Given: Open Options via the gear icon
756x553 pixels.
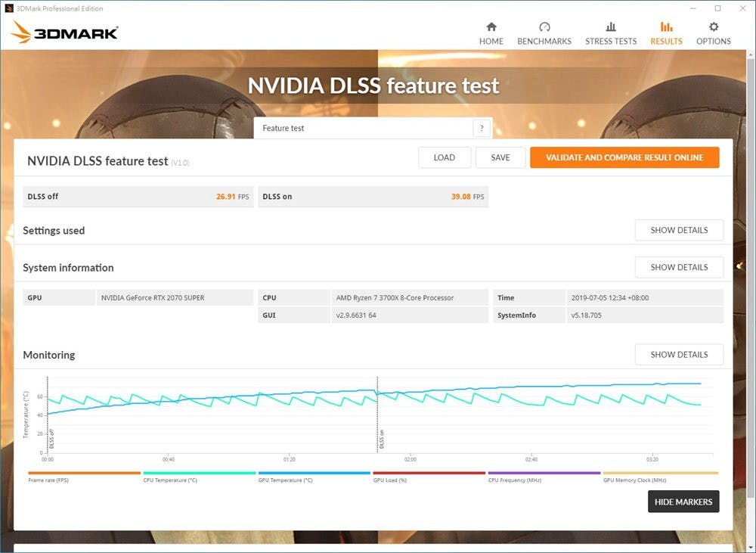Looking at the screenshot, I should pyautogui.click(x=714, y=27).
